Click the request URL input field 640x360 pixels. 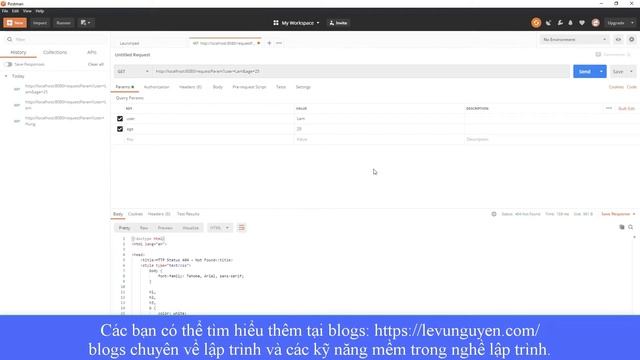coord(361,71)
